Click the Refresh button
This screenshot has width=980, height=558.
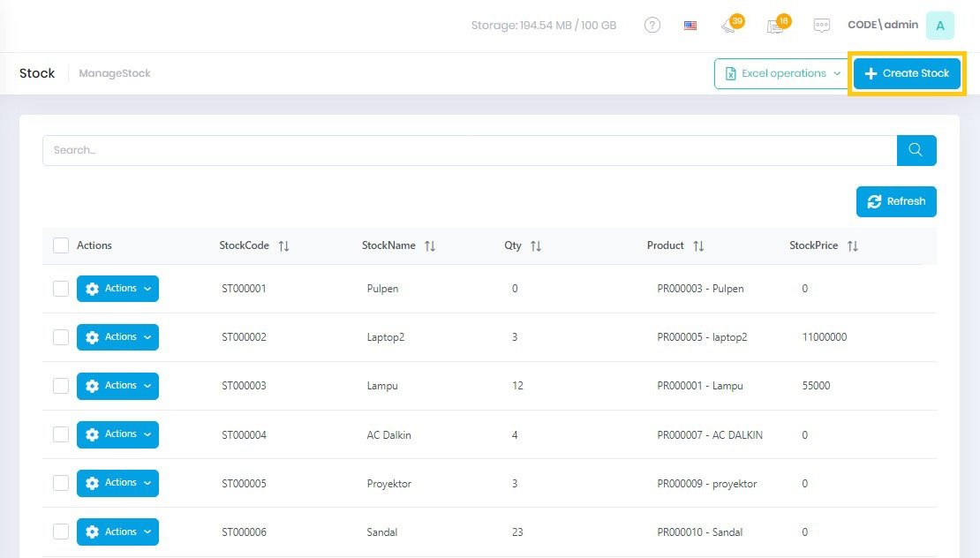pos(896,201)
